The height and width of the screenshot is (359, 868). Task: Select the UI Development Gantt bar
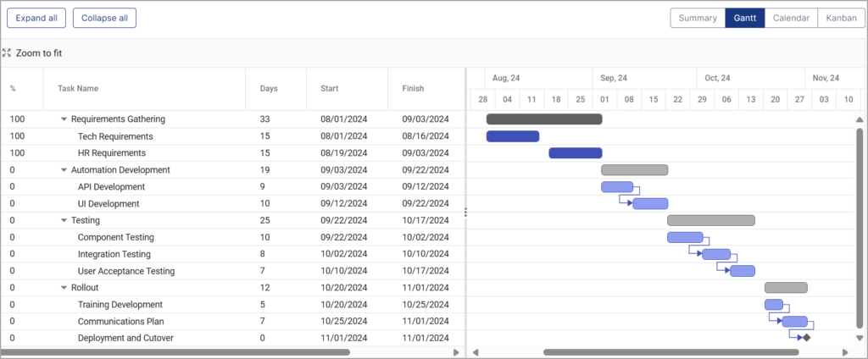650,203
